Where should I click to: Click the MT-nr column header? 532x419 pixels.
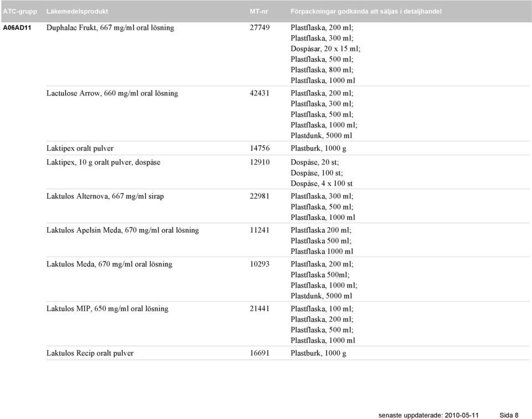point(259,11)
